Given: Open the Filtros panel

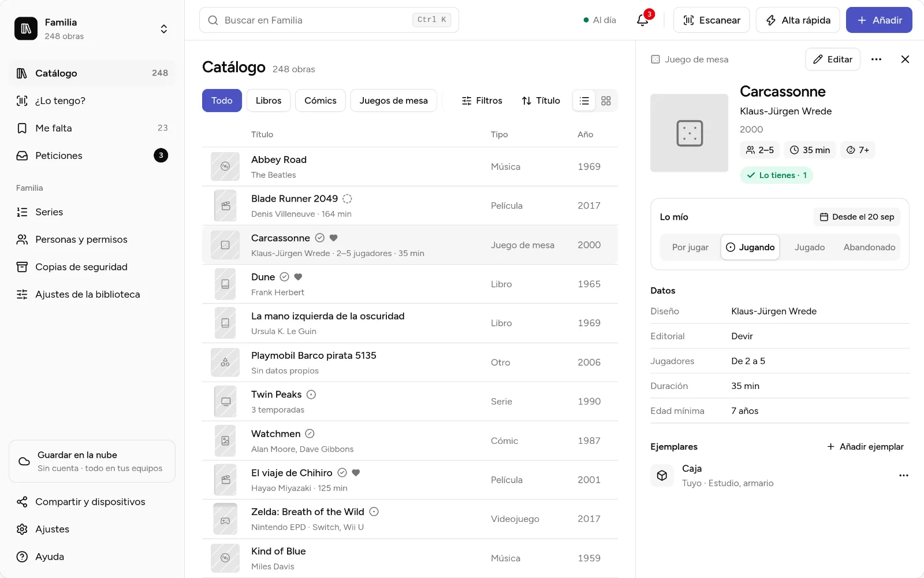Looking at the screenshot, I should [x=482, y=101].
